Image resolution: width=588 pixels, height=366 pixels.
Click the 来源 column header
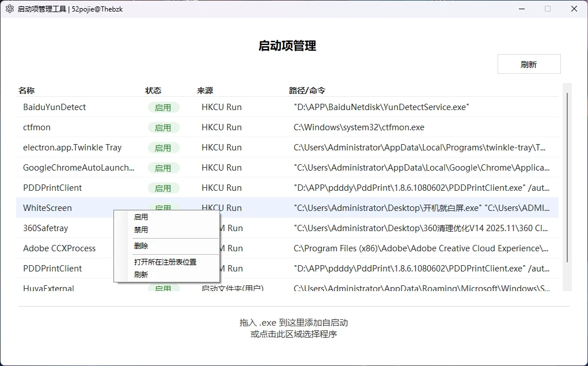[x=205, y=90]
